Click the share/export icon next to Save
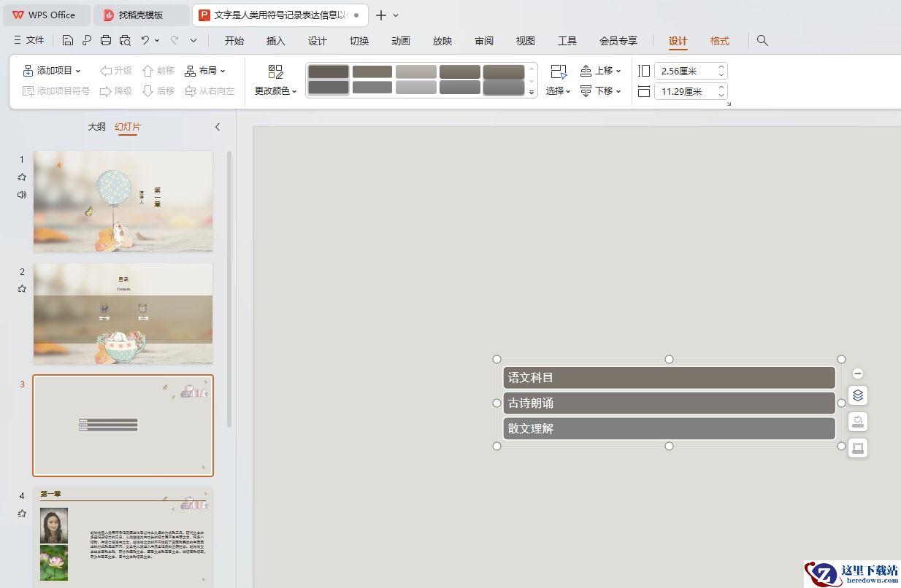 click(x=87, y=40)
